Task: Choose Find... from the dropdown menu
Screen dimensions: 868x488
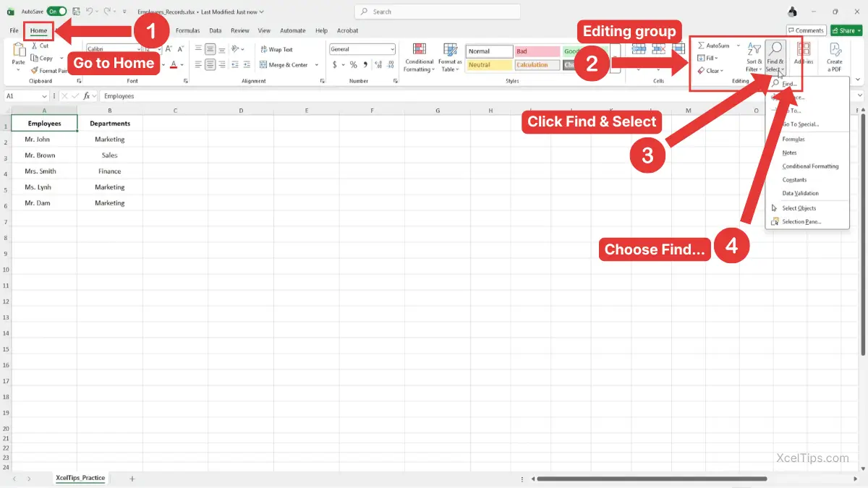Action: pyautogui.click(x=807, y=84)
